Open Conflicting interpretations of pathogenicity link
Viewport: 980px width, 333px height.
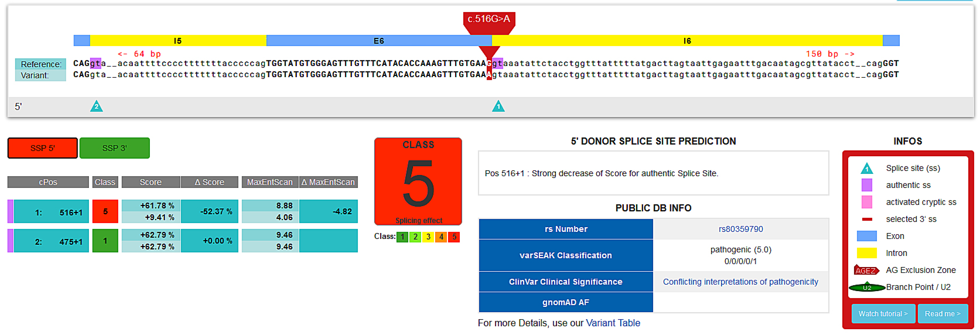pos(740,282)
